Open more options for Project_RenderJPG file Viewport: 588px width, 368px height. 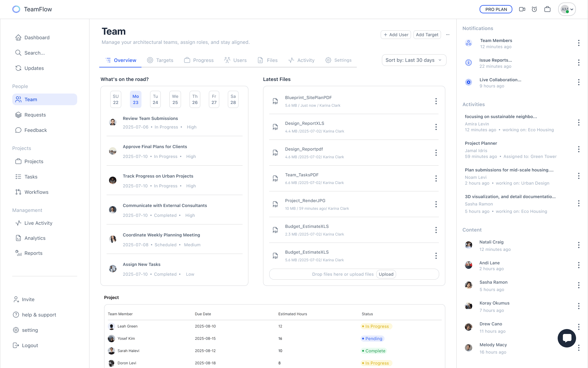[x=436, y=204]
